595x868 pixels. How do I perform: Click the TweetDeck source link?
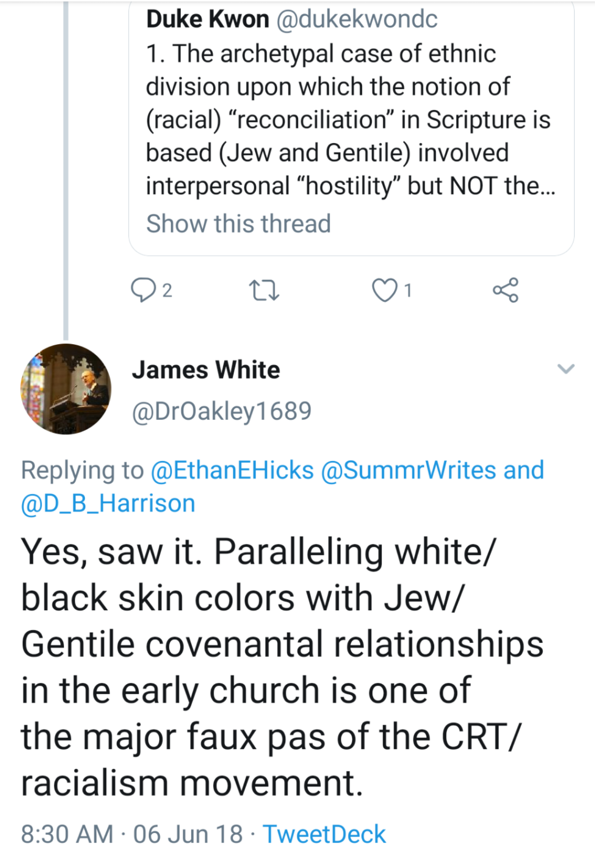click(x=324, y=834)
